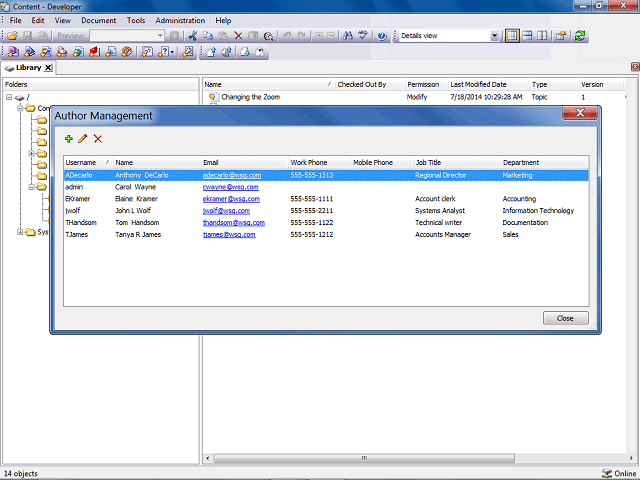Open the Administration menu
Image resolution: width=640 pixels, height=480 pixels.
click(180, 20)
